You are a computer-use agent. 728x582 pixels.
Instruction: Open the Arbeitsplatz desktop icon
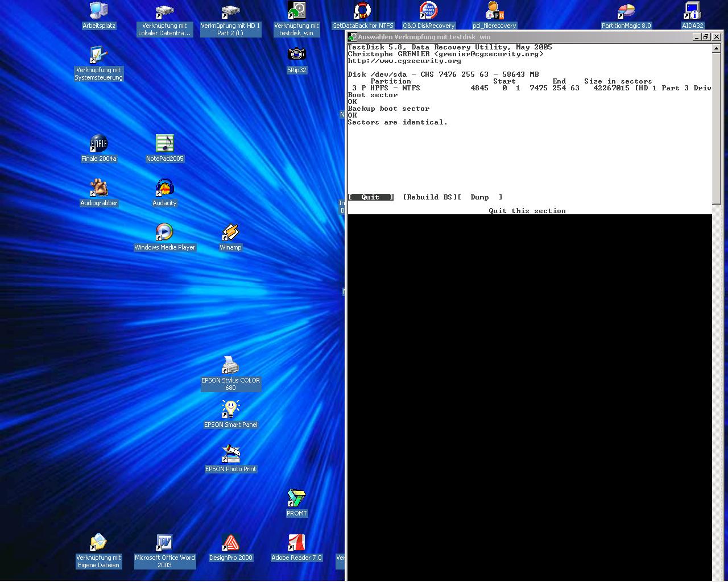(98, 15)
